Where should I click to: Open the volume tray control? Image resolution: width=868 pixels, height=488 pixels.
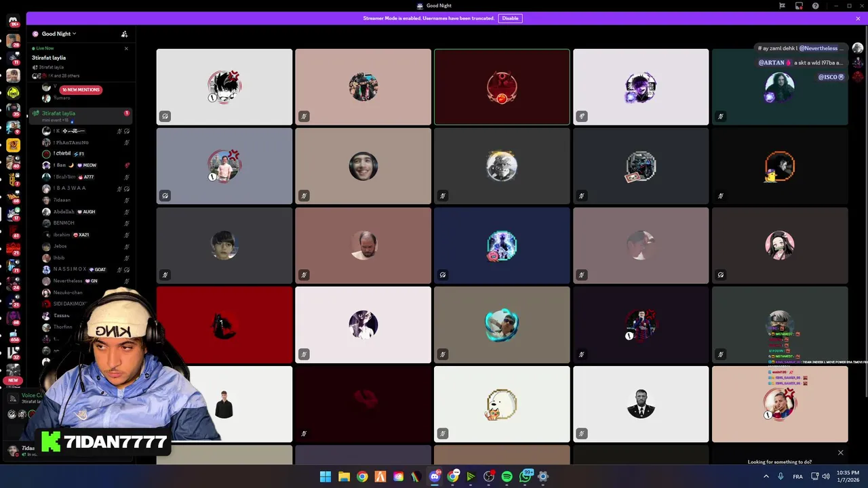(827, 476)
